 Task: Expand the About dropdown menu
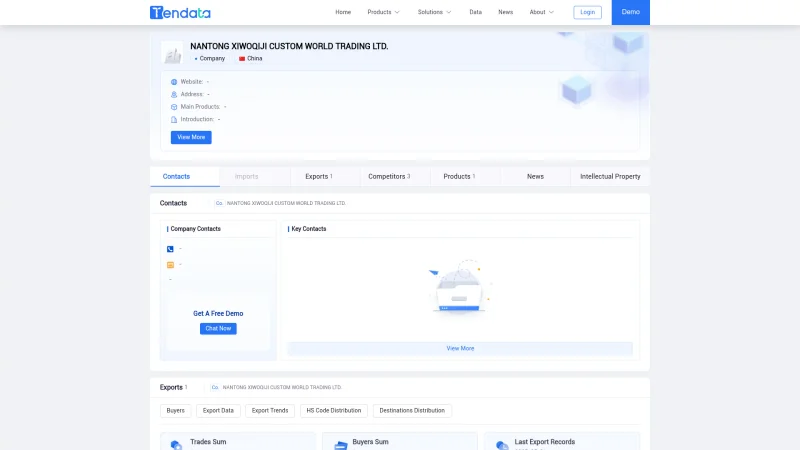point(541,12)
